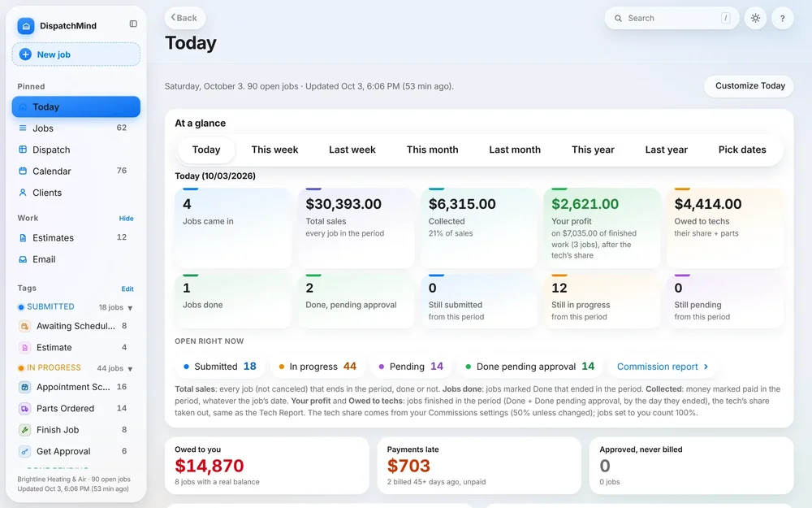
Task: Open Email under Work
Action: click(76, 259)
